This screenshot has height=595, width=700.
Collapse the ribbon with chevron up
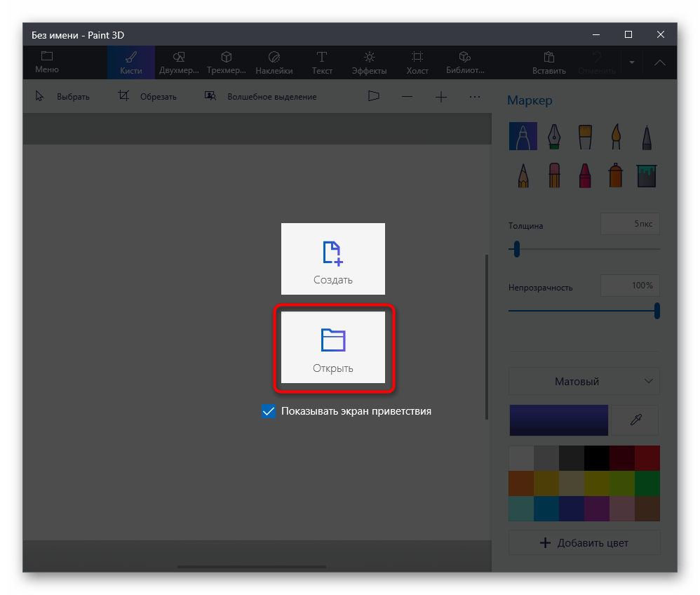659,62
